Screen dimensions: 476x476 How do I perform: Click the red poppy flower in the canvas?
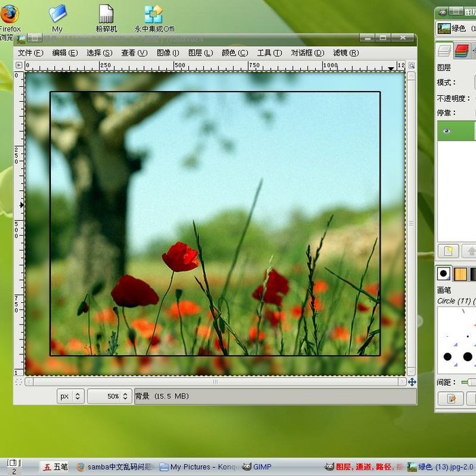point(181,257)
